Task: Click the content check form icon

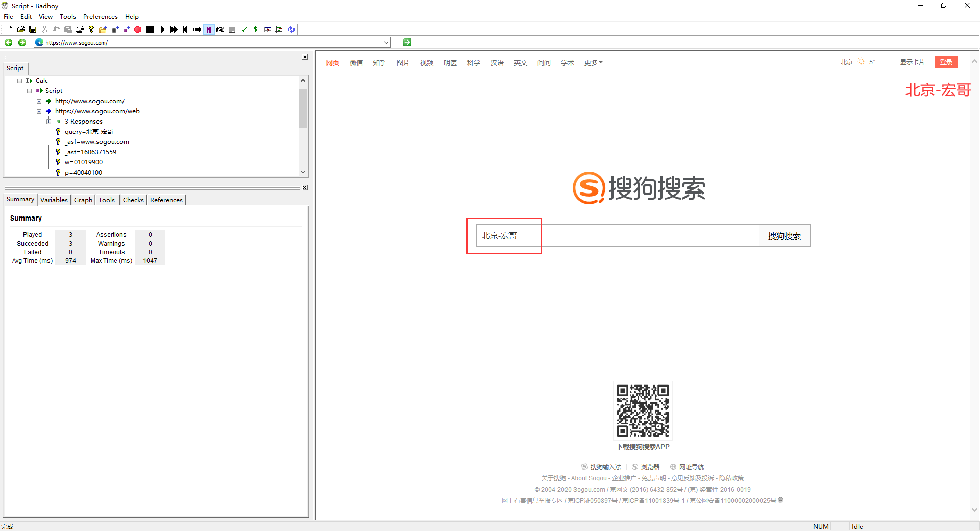Action: [x=232, y=29]
